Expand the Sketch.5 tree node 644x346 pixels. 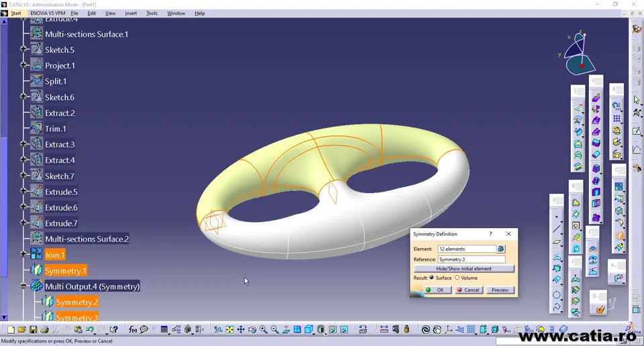pyautogui.click(x=23, y=49)
